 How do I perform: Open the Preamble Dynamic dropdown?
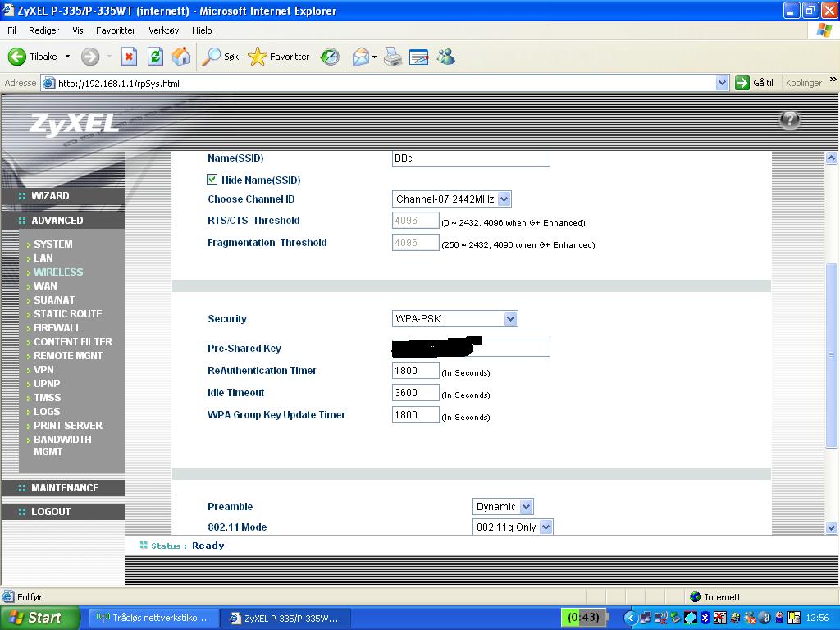(503, 506)
